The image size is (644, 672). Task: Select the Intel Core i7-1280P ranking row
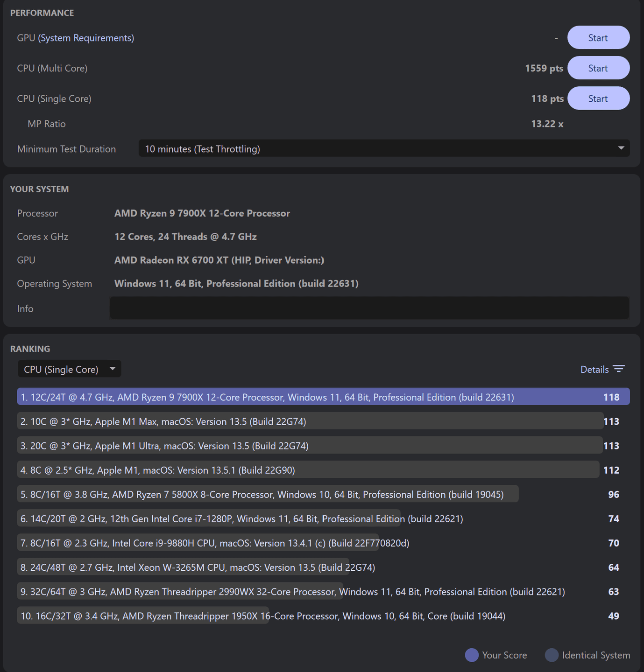(x=323, y=518)
